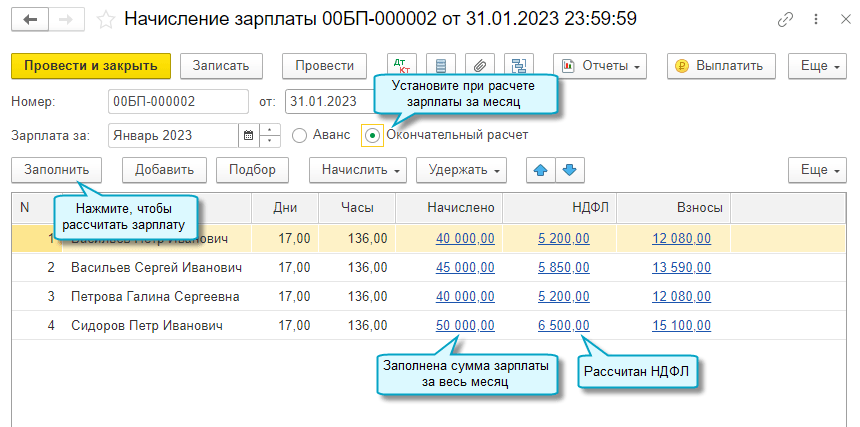Click the back navigation arrow

[32, 19]
